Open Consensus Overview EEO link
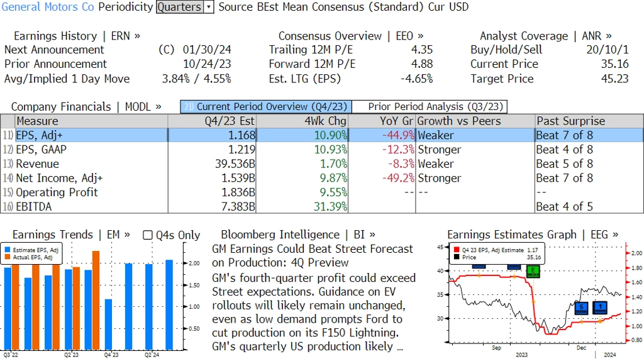 click(351, 36)
